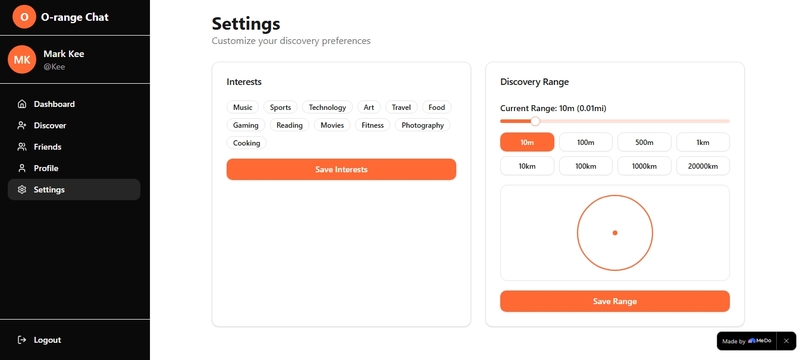Click Save Range button
The image size is (806, 360).
615,301
